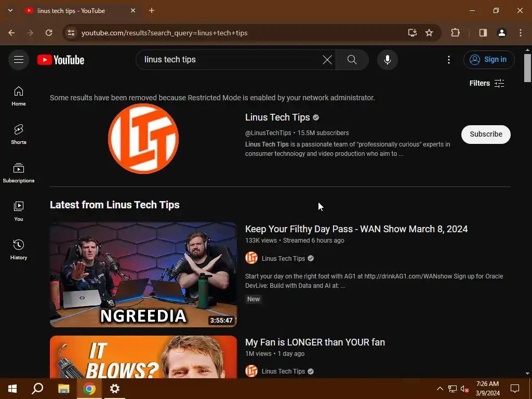Bookmark this page with the star
This screenshot has height=399, width=532.
point(429,33)
